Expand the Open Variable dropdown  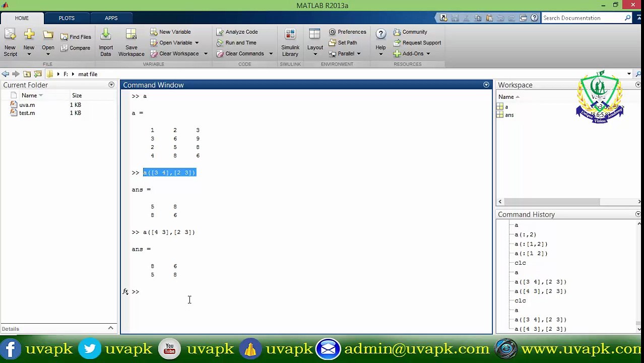click(x=197, y=43)
